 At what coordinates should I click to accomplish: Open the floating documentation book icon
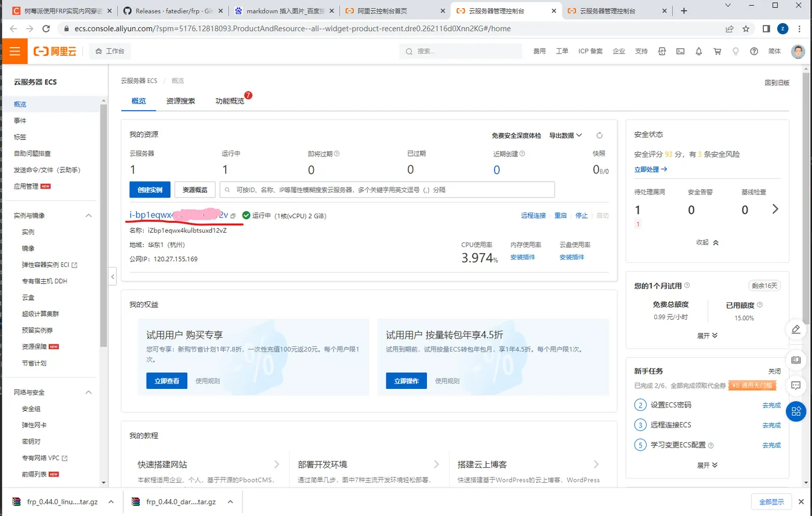796,360
